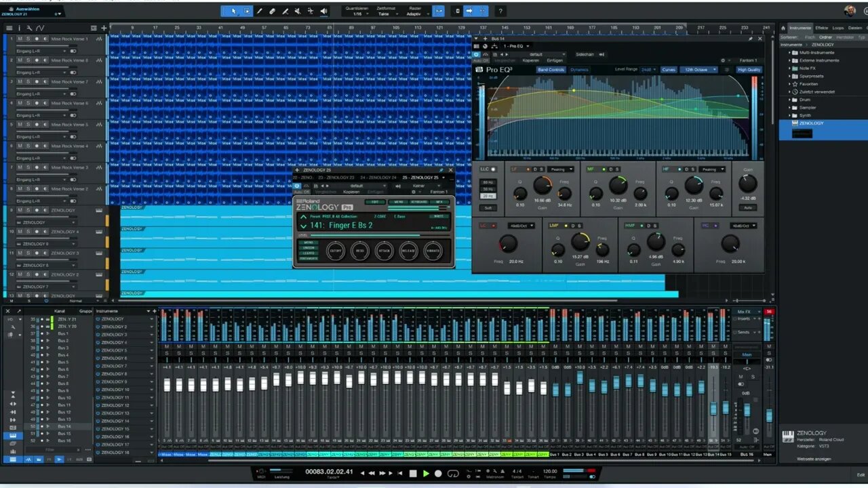Add track with plus icon
Viewport: 868px width, 488px height.
tap(104, 28)
